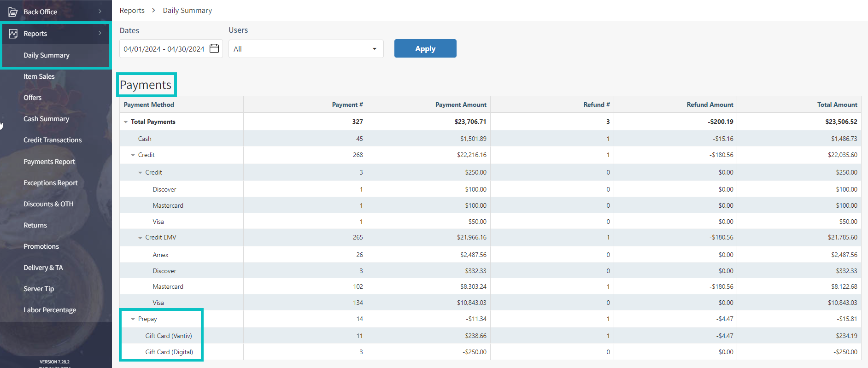The height and width of the screenshot is (368, 868).
Task: Collapse the Prepay group arrow
Action: tap(133, 319)
